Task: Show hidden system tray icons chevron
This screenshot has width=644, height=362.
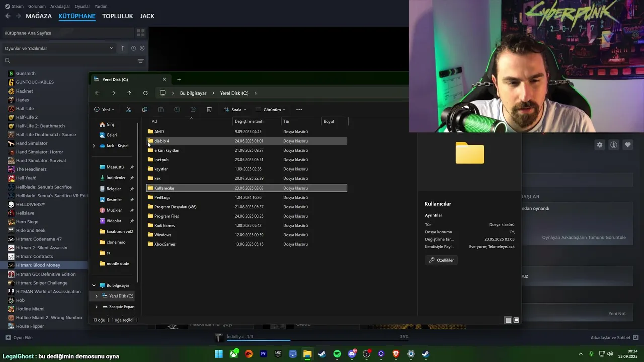Action: [581, 354]
